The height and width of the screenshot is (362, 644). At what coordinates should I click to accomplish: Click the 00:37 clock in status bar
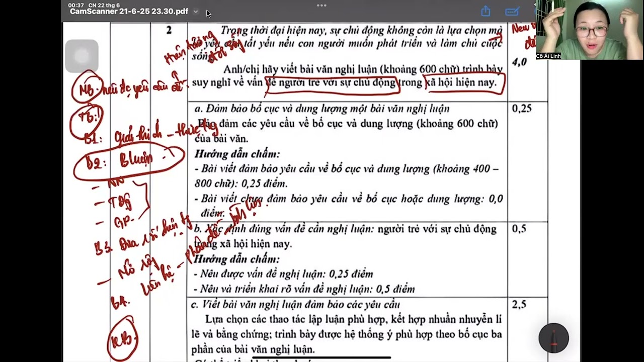[76, 5]
